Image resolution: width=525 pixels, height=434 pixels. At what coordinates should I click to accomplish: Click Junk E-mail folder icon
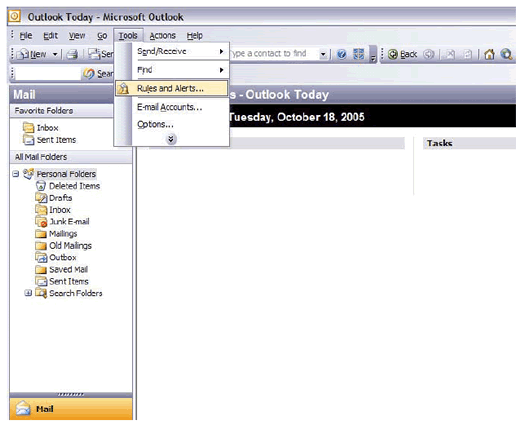pos(41,222)
